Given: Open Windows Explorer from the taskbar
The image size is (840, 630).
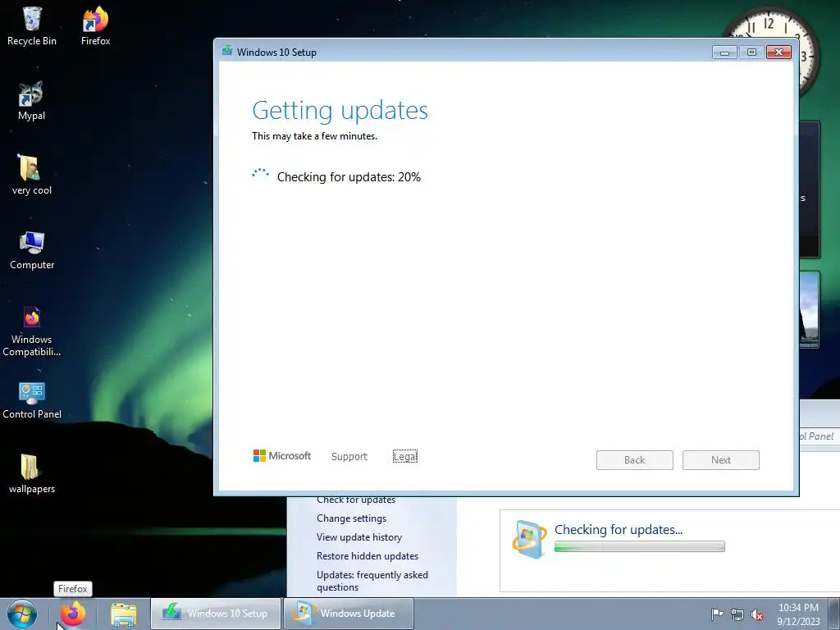Looking at the screenshot, I should pyautogui.click(x=124, y=614).
